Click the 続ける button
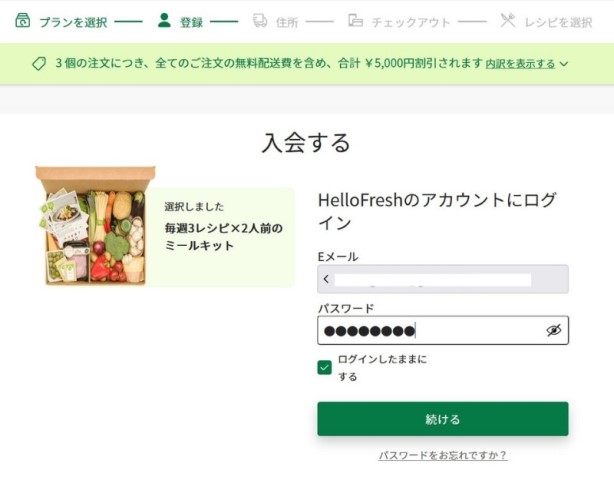Image resolution: width=614 pixels, height=480 pixels. tap(443, 419)
